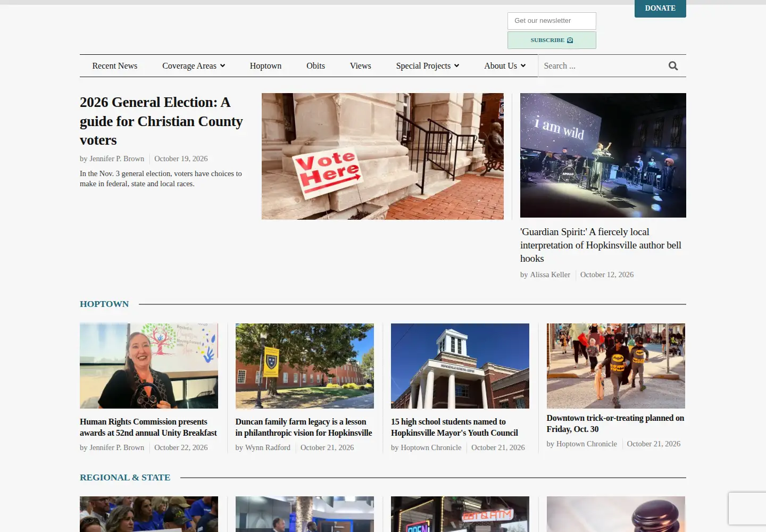The height and width of the screenshot is (532, 766).
Task: Open the HOPTOWN section heading
Action: tap(104, 304)
